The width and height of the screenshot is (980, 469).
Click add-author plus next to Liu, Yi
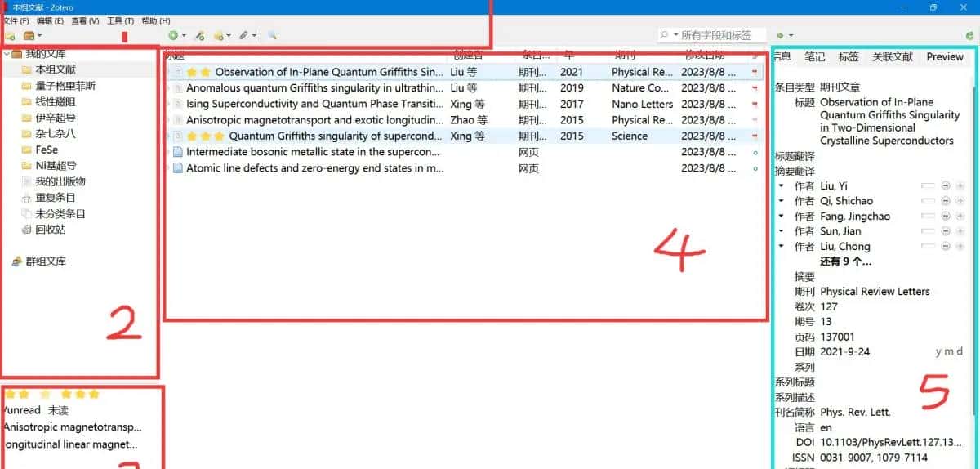[960, 186]
